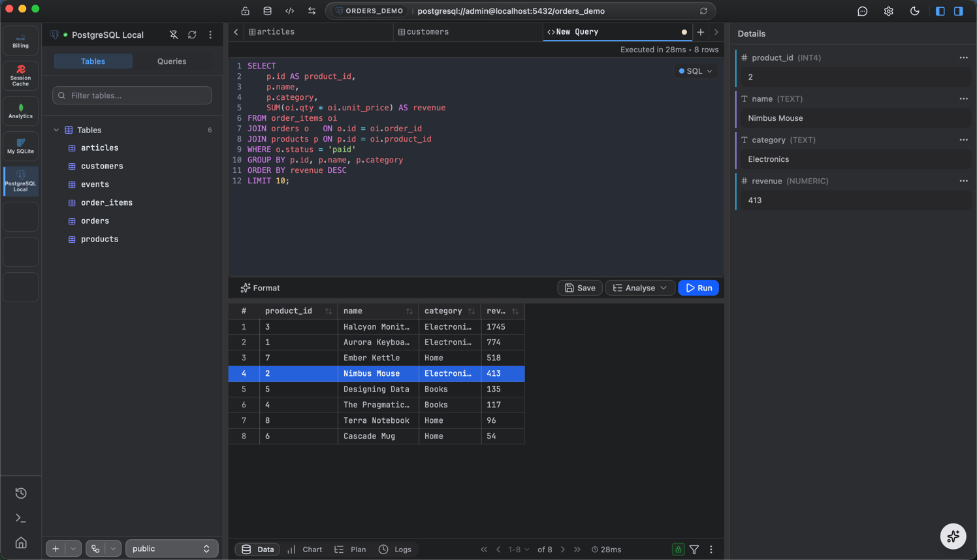Viewport: 977px width, 560px height.
Task: Open more options for revenue field
Action: click(964, 181)
